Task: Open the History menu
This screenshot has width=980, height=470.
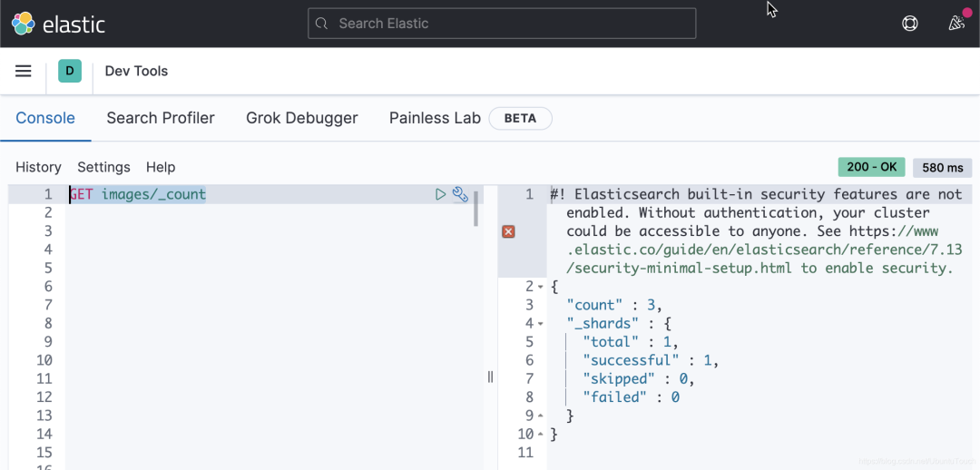Action: tap(39, 167)
